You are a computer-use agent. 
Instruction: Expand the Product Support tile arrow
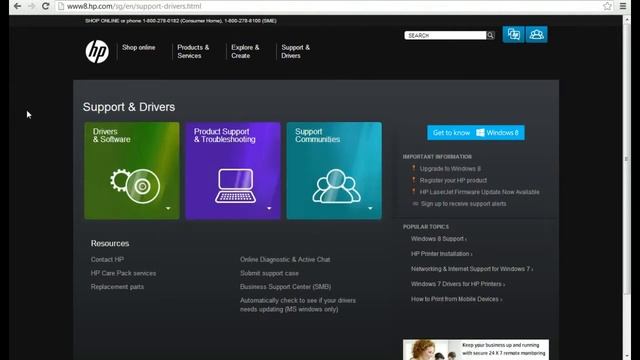[x=269, y=209]
